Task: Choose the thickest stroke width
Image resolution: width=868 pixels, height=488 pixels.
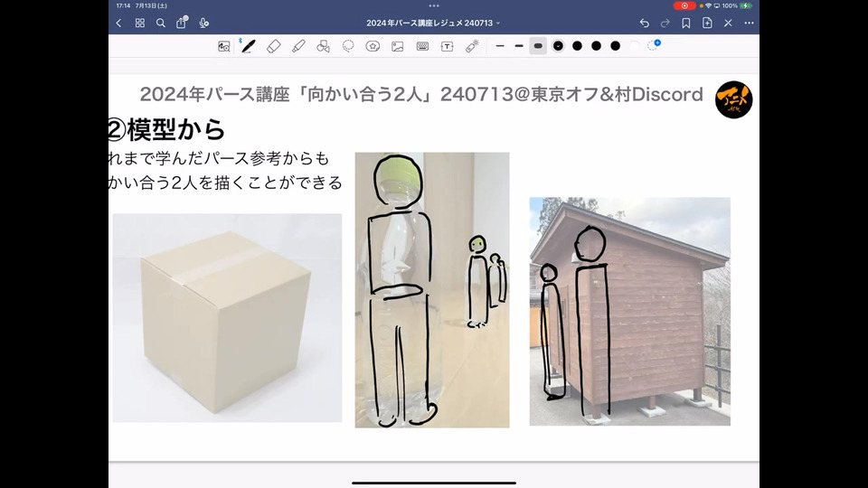Action: pos(538,46)
